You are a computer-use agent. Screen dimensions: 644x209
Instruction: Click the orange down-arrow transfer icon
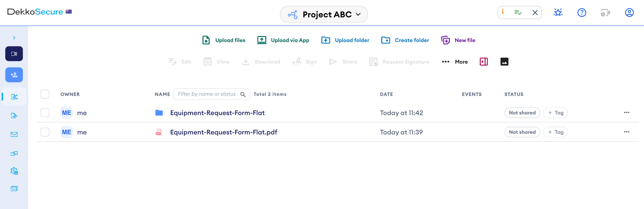pyautogui.click(x=503, y=12)
